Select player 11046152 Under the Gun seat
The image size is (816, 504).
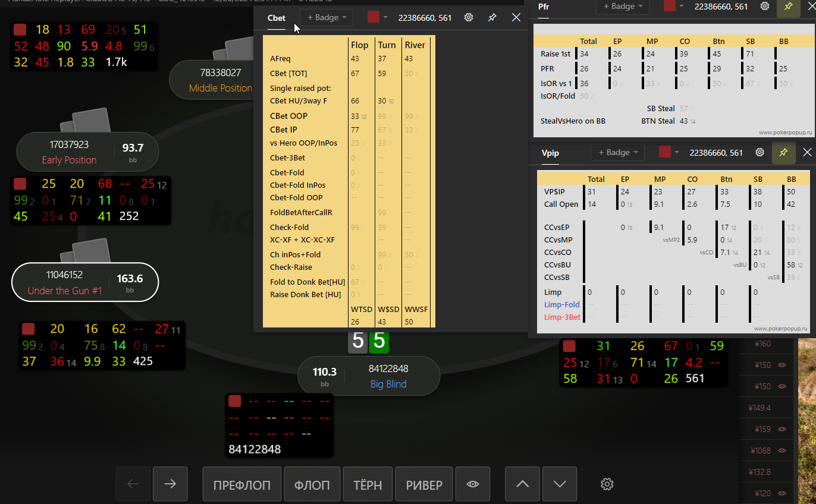tap(85, 282)
